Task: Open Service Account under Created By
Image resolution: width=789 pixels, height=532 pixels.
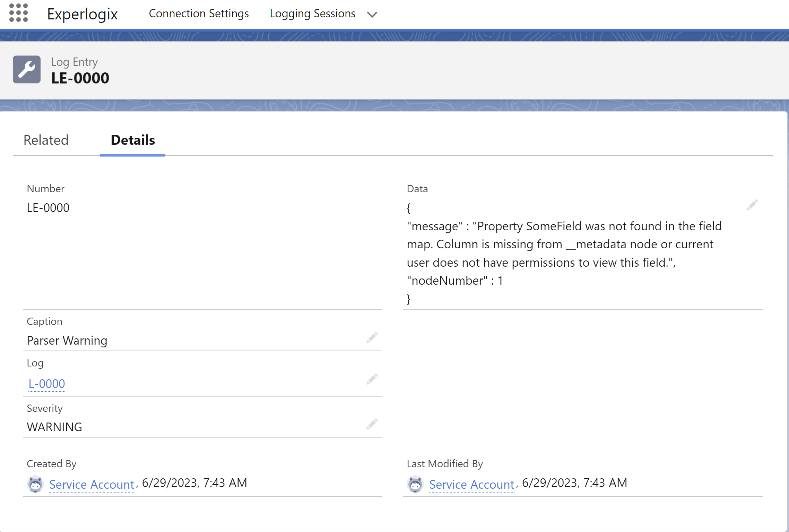Action: [x=92, y=484]
